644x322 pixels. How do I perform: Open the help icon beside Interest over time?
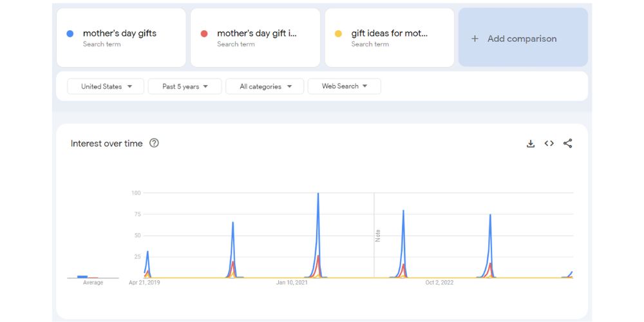(154, 143)
